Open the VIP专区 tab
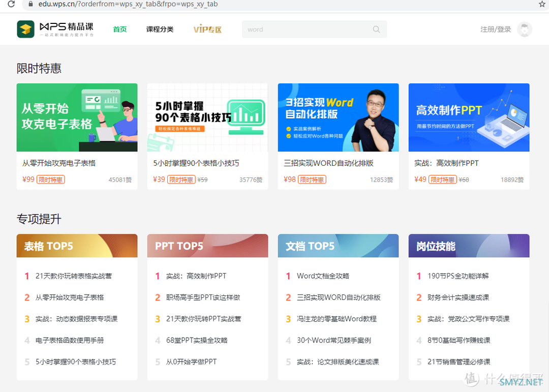The height and width of the screenshot is (392, 549). click(x=207, y=29)
